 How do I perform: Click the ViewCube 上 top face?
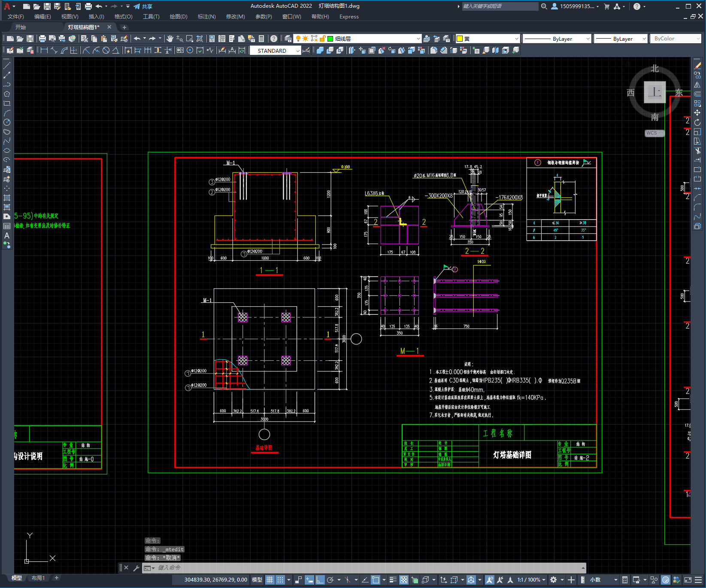pos(654,92)
